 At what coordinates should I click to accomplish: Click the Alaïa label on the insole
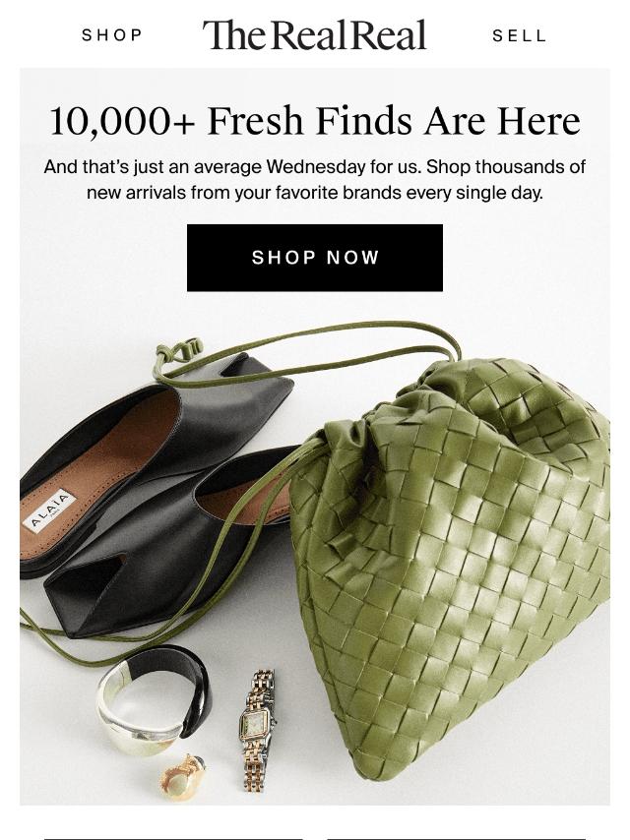pyautogui.click(x=49, y=511)
